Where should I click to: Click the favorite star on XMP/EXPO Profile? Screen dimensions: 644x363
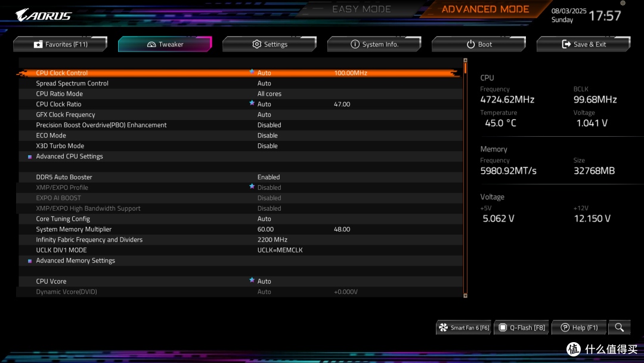coord(252,186)
